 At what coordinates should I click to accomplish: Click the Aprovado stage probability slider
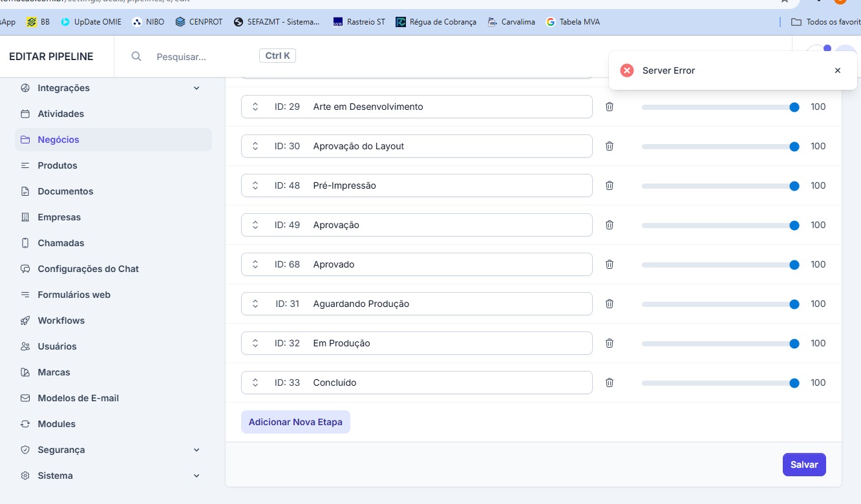(717, 265)
